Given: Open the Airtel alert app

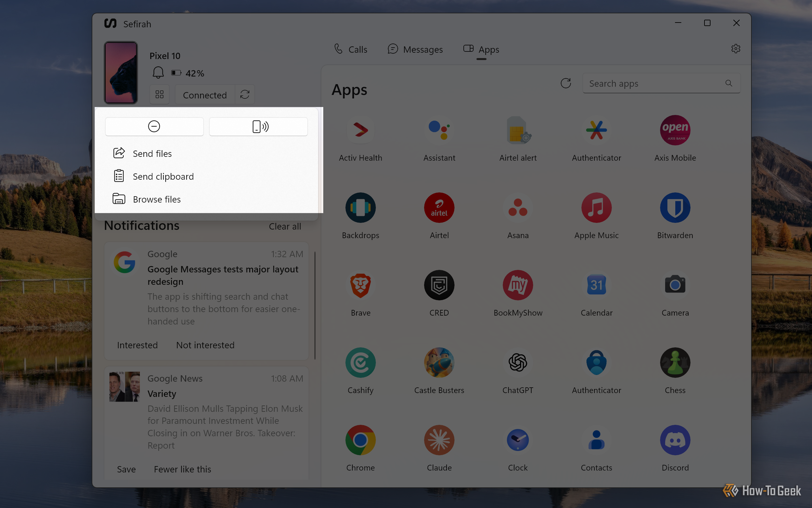Looking at the screenshot, I should [518, 139].
